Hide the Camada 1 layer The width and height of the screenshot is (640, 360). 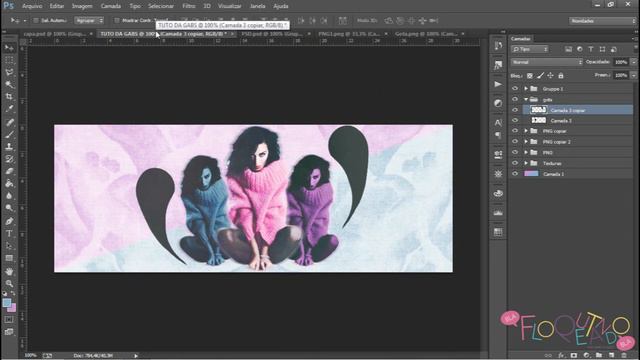[x=515, y=173]
